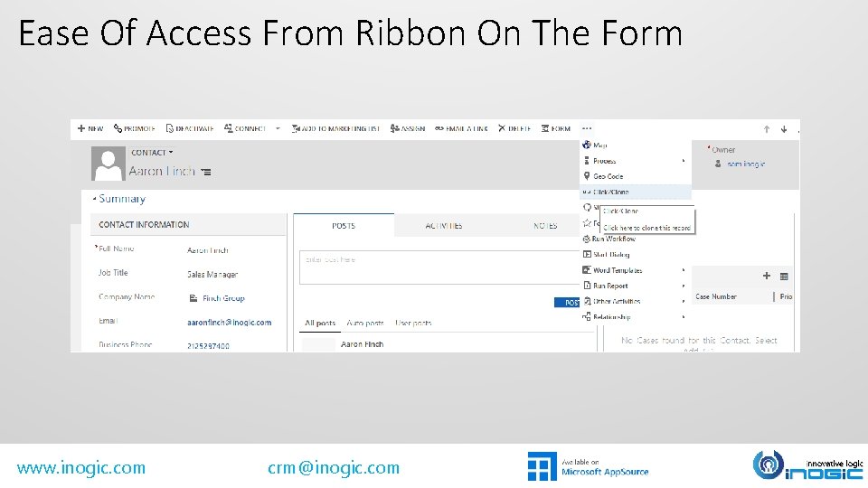The height and width of the screenshot is (488, 868).
Task: Open the cases grid view icon
Action: 784,277
